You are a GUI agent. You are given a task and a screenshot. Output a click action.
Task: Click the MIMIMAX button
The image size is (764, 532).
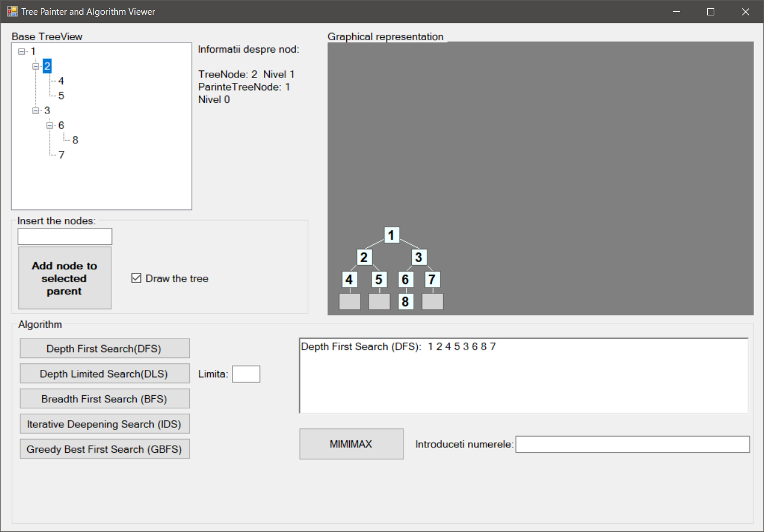coord(352,444)
